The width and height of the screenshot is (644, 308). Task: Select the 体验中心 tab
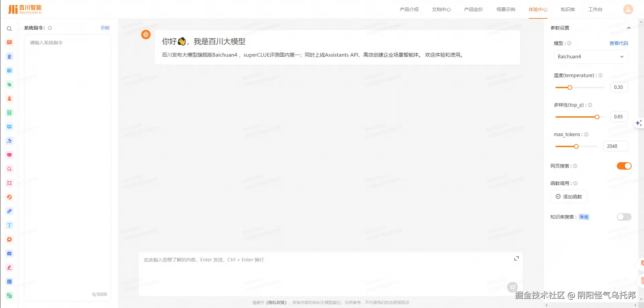click(x=538, y=9)
